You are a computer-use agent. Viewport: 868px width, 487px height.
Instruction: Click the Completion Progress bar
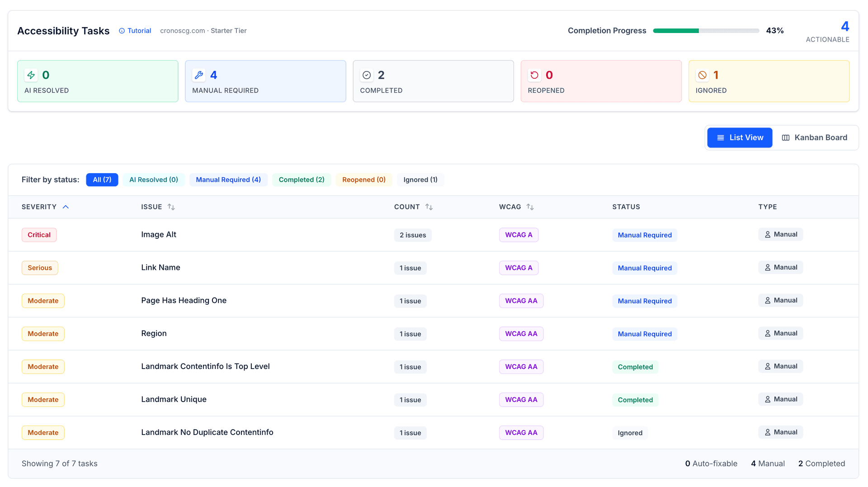point(706,31)
